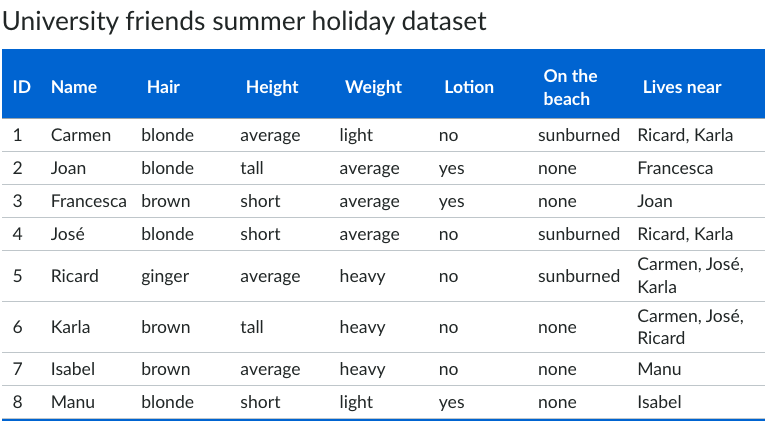The width and height of the screenshot is (778, 426).
Task: Click the Hair column header
Action: point(163,87)
